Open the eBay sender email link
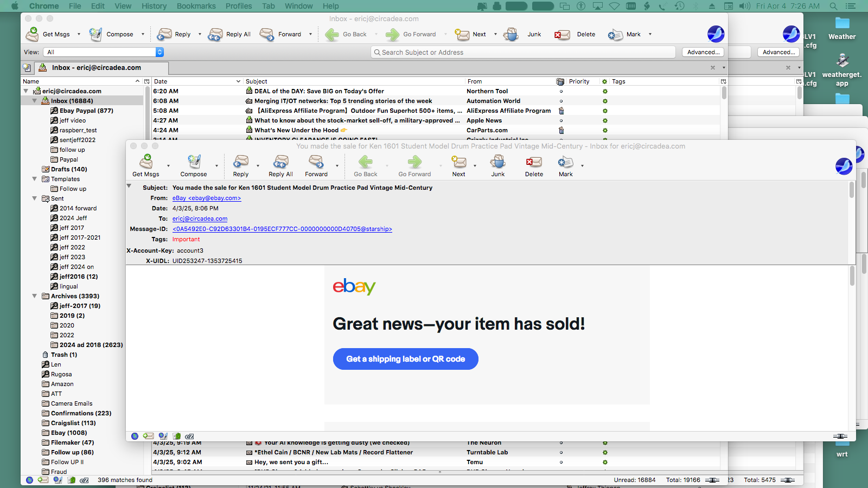Viewport: 868px width, 488px height. click(206, 198)
